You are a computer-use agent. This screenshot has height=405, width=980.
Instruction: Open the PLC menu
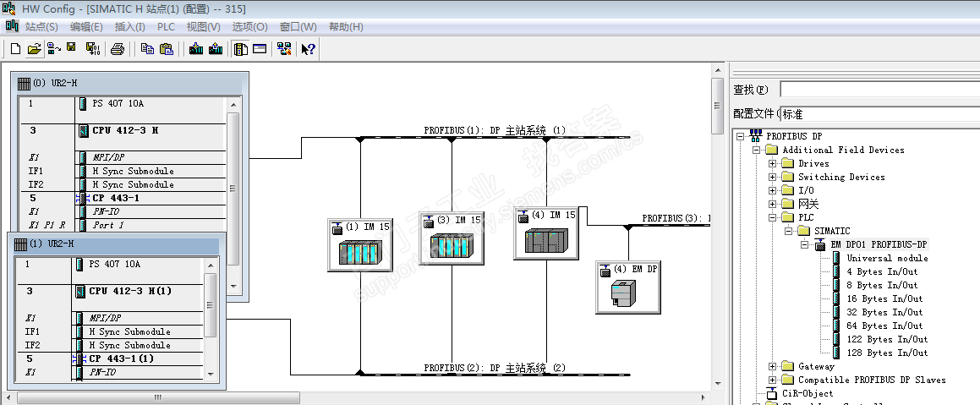point(166,27)
